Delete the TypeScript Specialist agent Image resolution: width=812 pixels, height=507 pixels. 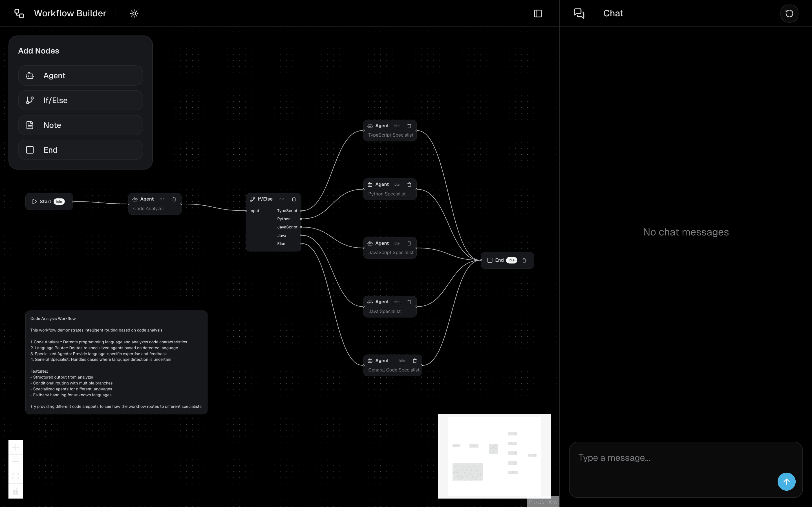pyautogui.click(x=409, y=126)
